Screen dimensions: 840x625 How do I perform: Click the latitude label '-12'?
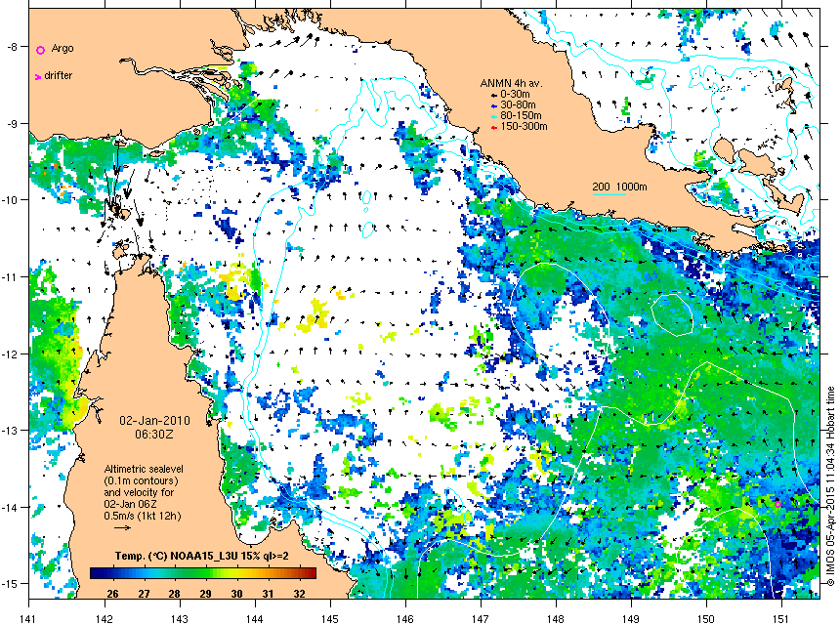[x=10, y=354]
